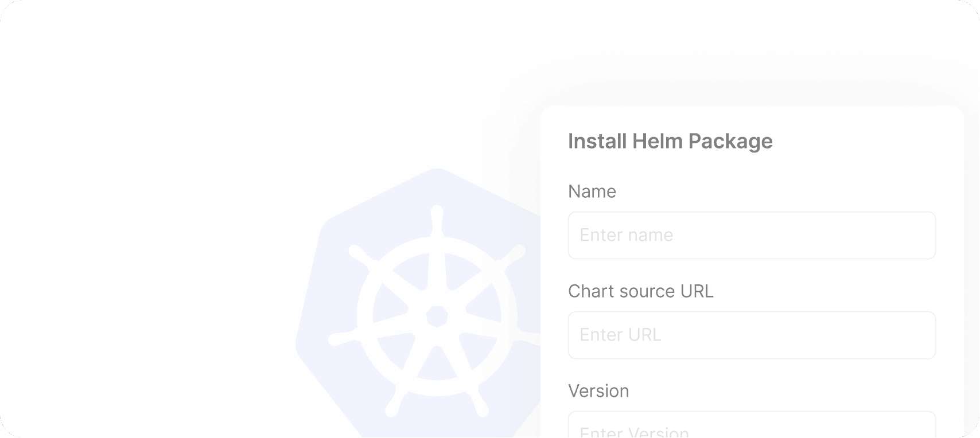Image resolution: width=980 pixels, height=438 pixels.
Task: Click the 'Chart source URL' label
Action: [x=640, y=291]
